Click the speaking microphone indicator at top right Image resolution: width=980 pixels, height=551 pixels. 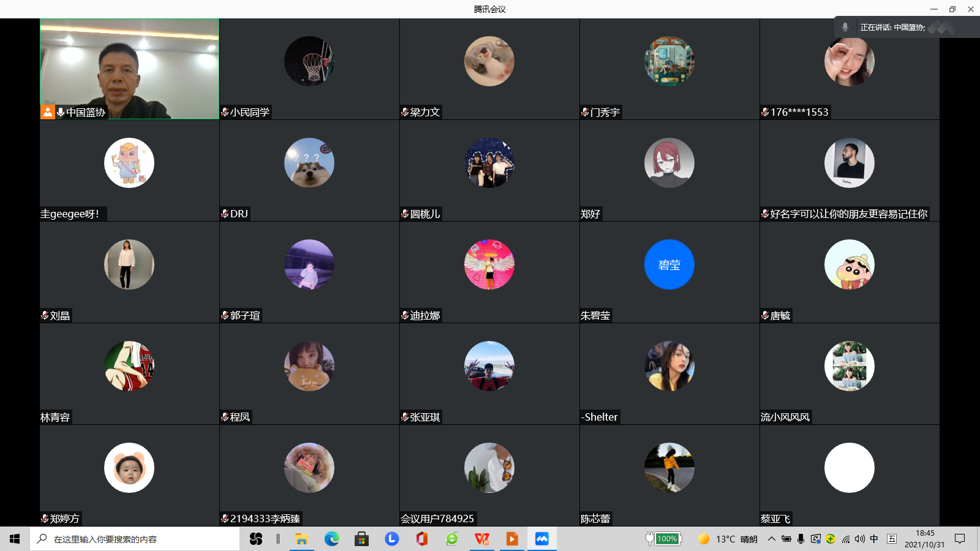[845, 27]
